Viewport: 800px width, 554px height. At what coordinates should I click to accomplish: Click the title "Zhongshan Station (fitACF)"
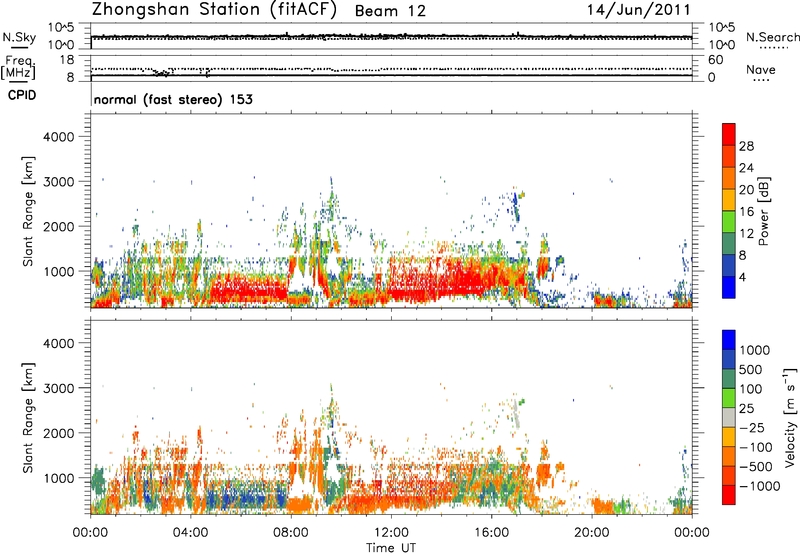coord(214,9)
